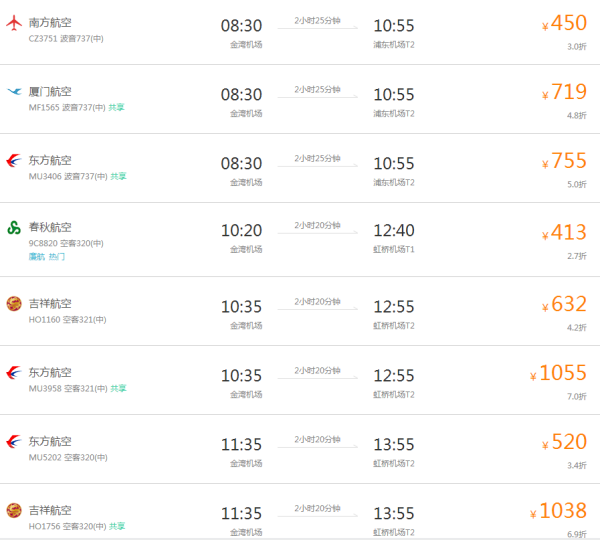Click 吉祥航空 name in the HO1756 row
The image size is (600, 540).
tap(50, 510)
